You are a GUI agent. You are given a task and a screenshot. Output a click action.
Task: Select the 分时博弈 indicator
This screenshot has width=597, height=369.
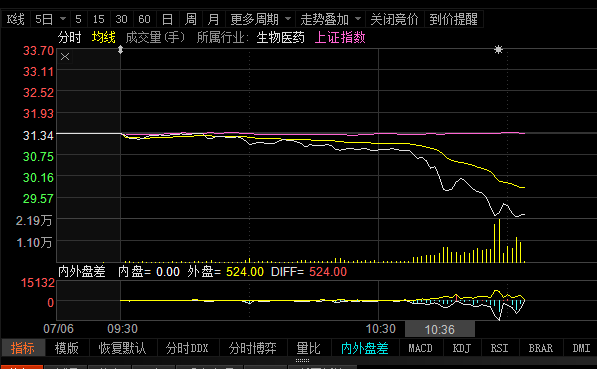[252, 348]
